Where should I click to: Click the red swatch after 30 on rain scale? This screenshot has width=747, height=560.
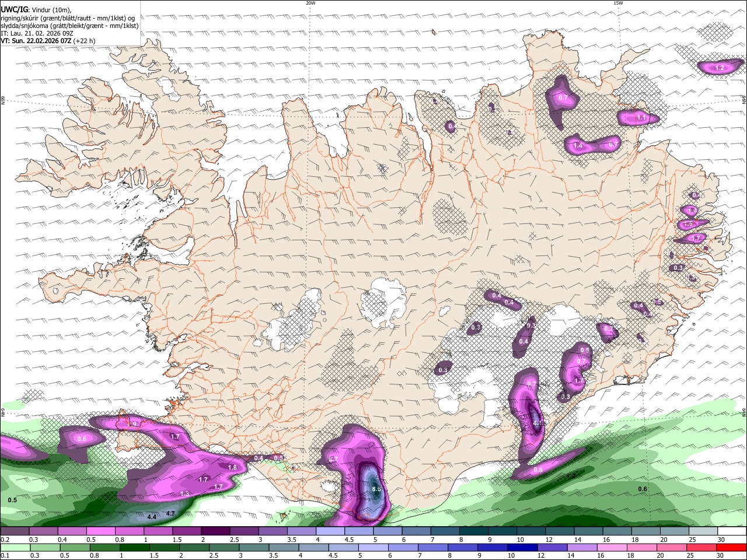732,547
